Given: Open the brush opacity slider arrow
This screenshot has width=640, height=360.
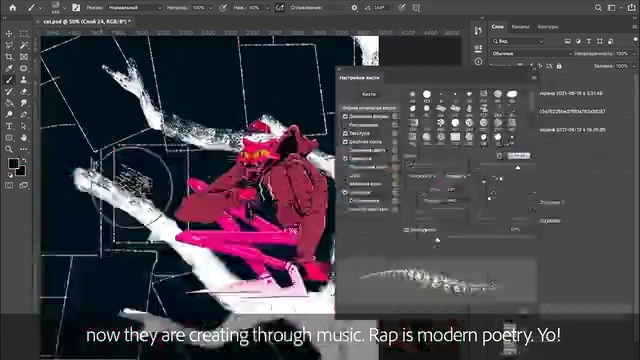Looking at the screenshot, I should (x=211, y=8).
